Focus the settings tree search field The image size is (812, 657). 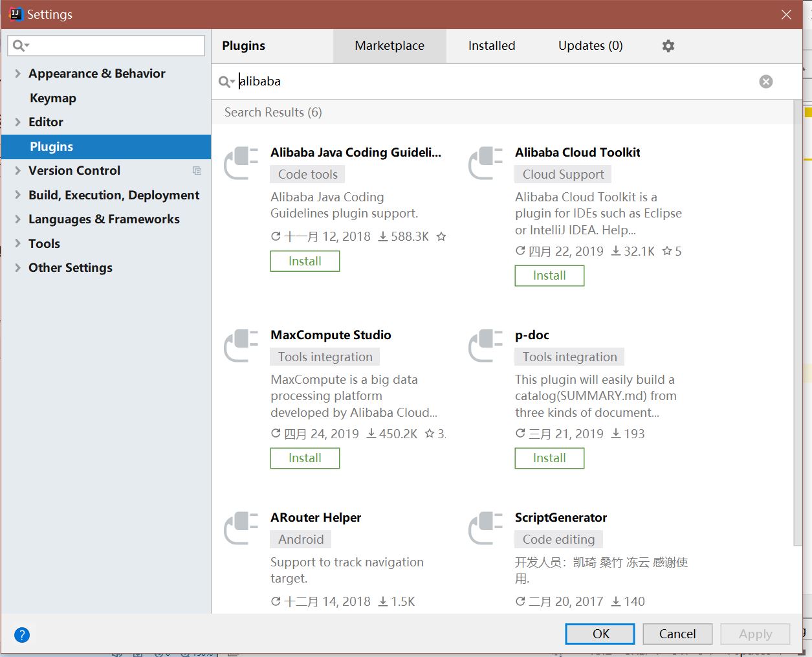[106, 45]
